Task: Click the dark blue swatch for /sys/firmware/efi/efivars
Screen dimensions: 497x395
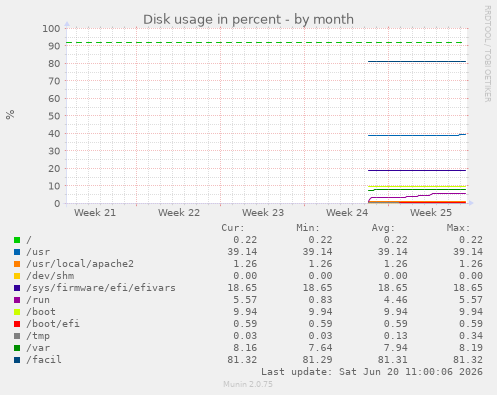Action: tap(17, 288)
